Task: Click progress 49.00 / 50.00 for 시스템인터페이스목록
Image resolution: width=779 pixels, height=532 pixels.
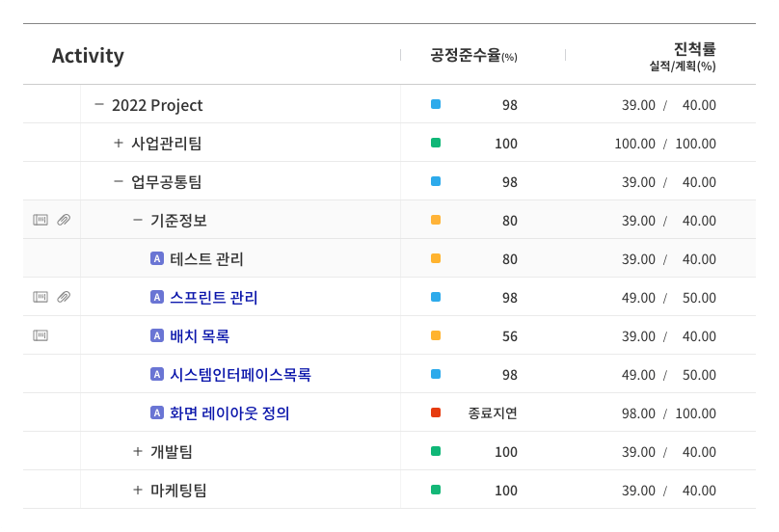Action: click(x=669, y=375)
